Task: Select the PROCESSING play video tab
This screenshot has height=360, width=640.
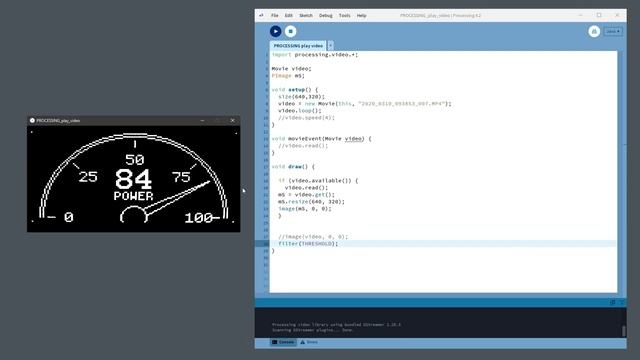Action: 298,46
